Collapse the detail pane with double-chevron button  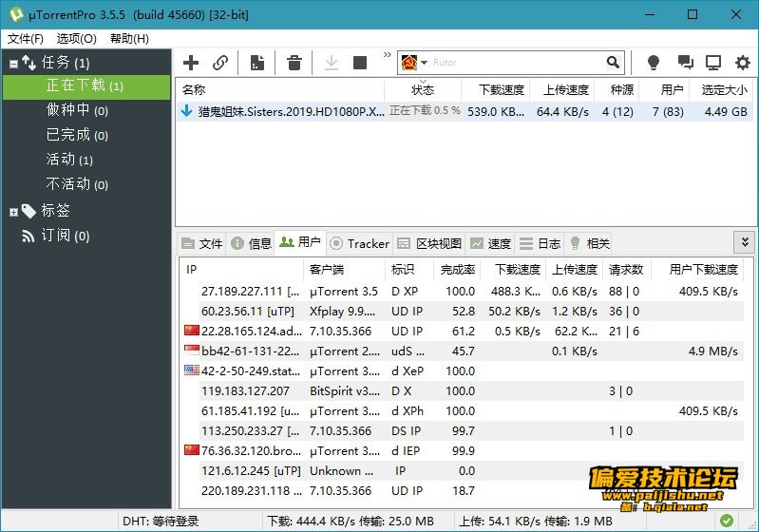745,241
